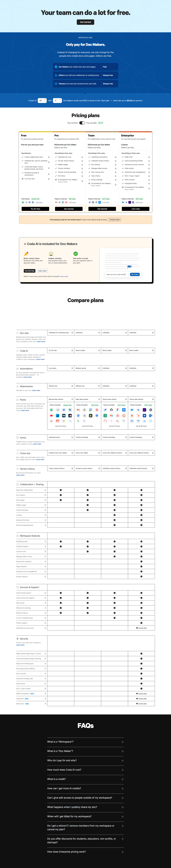Click info icon next to 'Publishing stats' row
The width and height of the screenshot is (171, 868).
click(45, 541)
